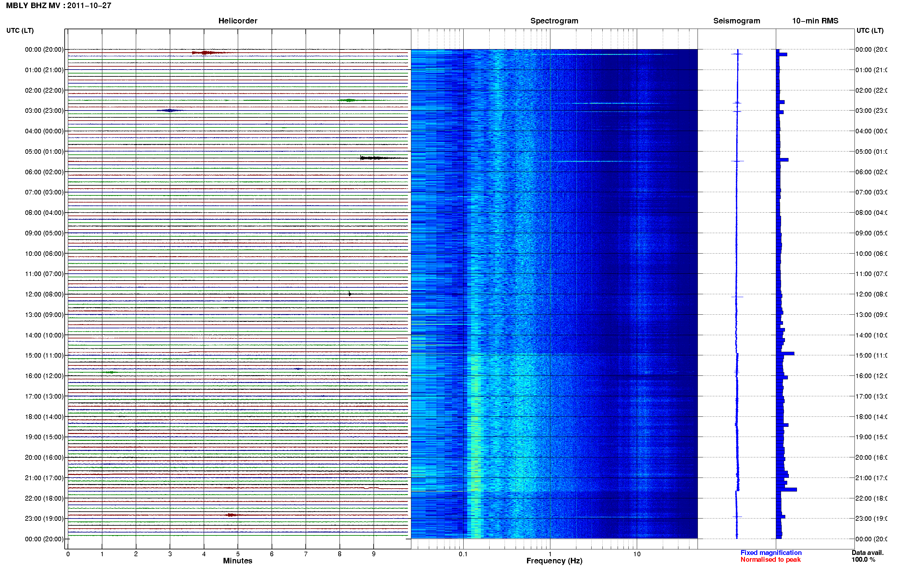The height and width of the screenshot is (578, 924).
Task: Click the left 08:00 (04:00) time label
Action: point(44,213)
